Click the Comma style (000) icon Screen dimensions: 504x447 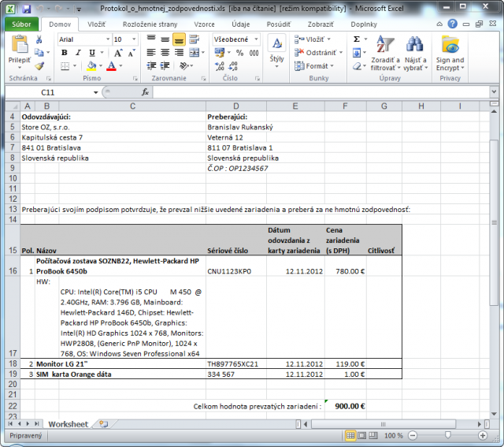tap(254, 53)
